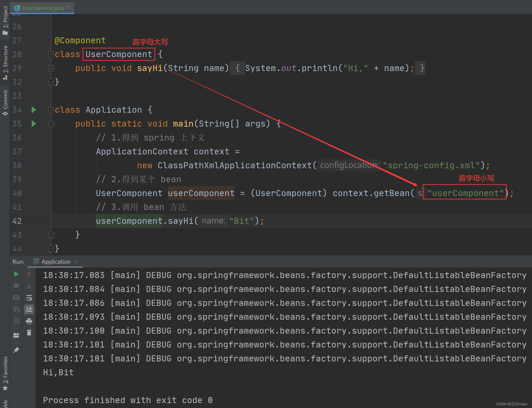The width and height of the screenshot is (532, 408).
Task: Click comment '1.得到 spring 上下文'
Action: (x=151, y=138)
